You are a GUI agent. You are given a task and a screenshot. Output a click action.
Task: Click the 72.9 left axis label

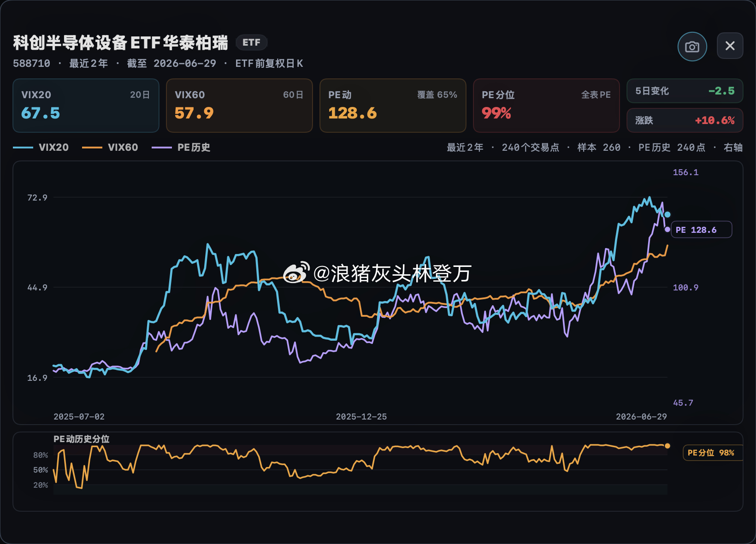click(37, 197)
